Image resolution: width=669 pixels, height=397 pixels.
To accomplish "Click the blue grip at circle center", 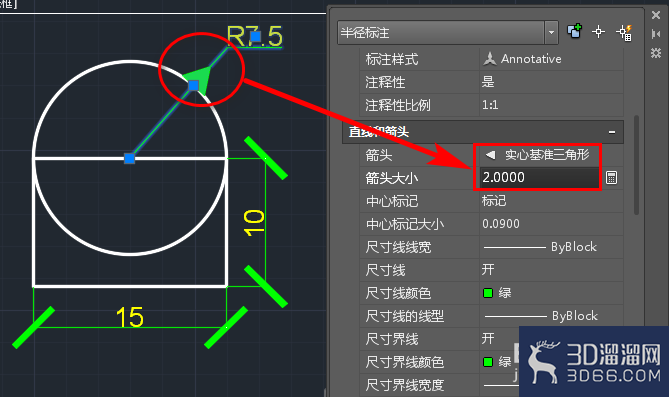I will point(129,159).
